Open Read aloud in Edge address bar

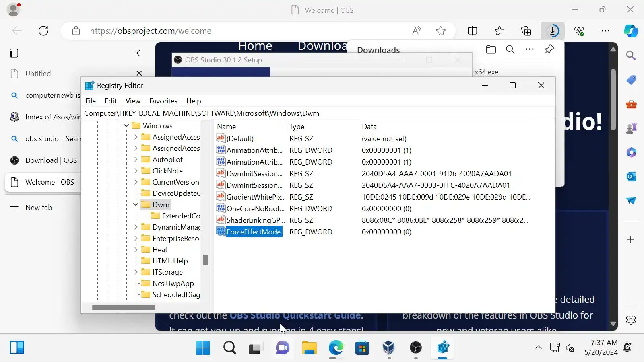click(x=417, y=31)
